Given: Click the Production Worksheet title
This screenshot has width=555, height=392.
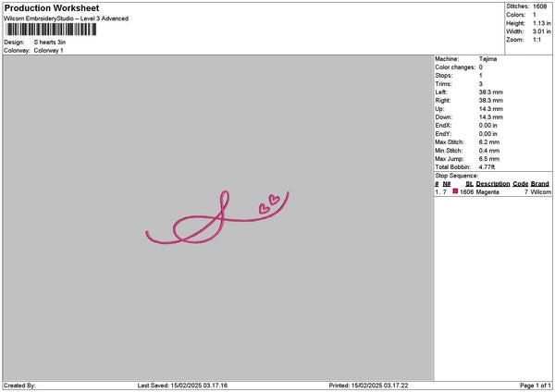Looking at the screenshot, I should [52, 8].
